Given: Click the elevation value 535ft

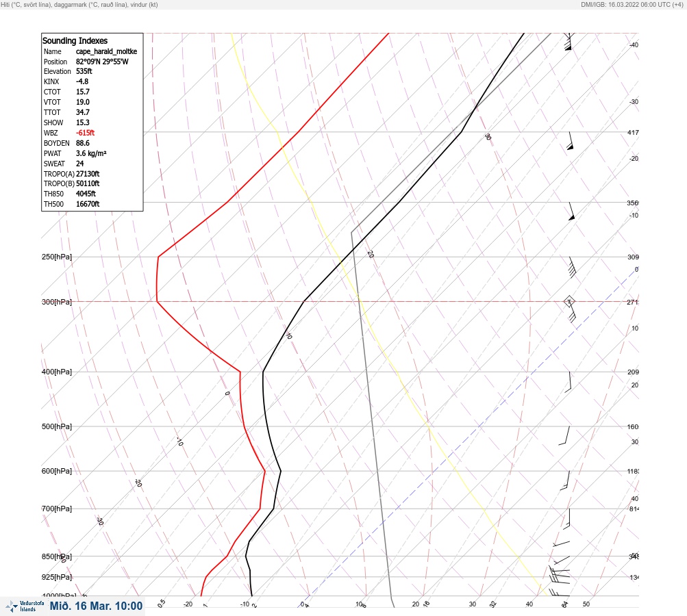Looking at the screenshot, I should point(84,71).
